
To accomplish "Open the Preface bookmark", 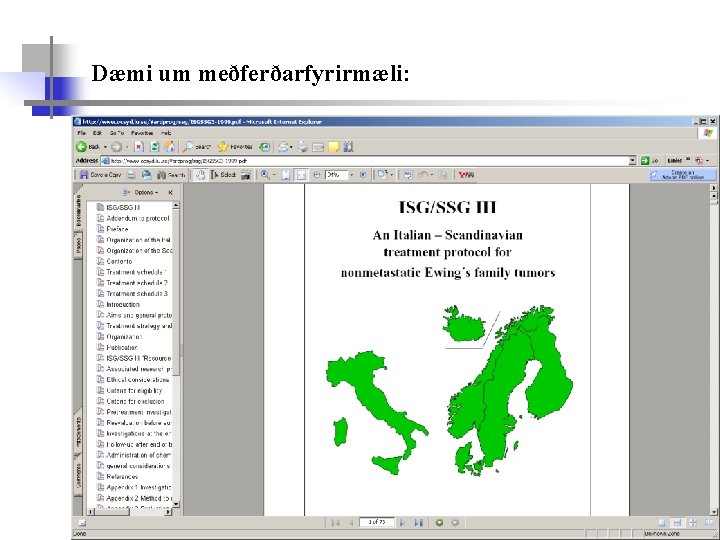I will pyautogui.click(x=117, y=229).
